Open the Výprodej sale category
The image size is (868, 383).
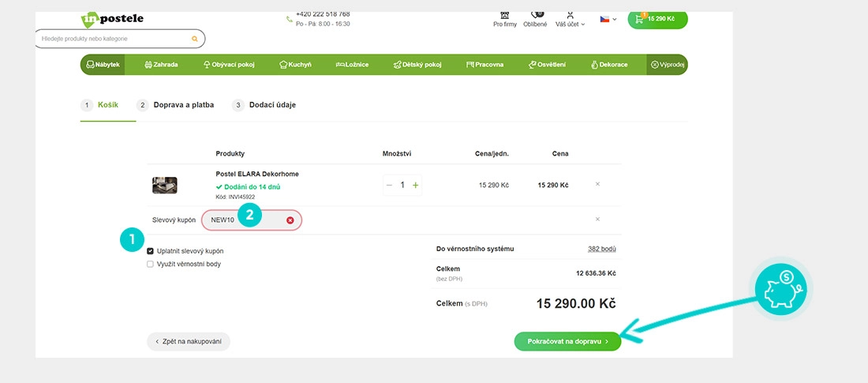pos(667,64)
